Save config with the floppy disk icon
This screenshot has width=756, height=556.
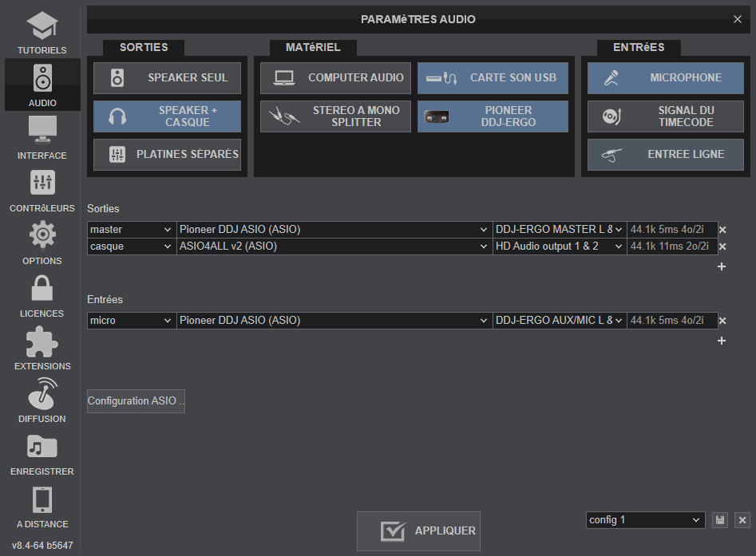point(719,520)
